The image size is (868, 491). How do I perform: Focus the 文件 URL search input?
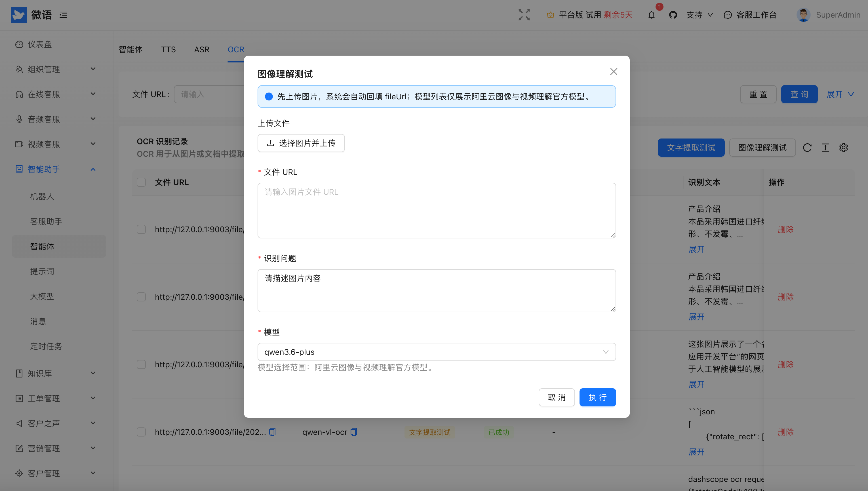click(x=209, y=94)
